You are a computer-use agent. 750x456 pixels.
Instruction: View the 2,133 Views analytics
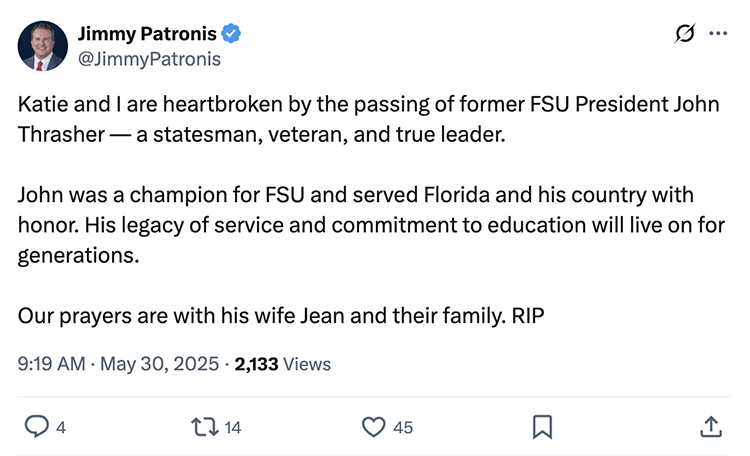tap(282, 364)
